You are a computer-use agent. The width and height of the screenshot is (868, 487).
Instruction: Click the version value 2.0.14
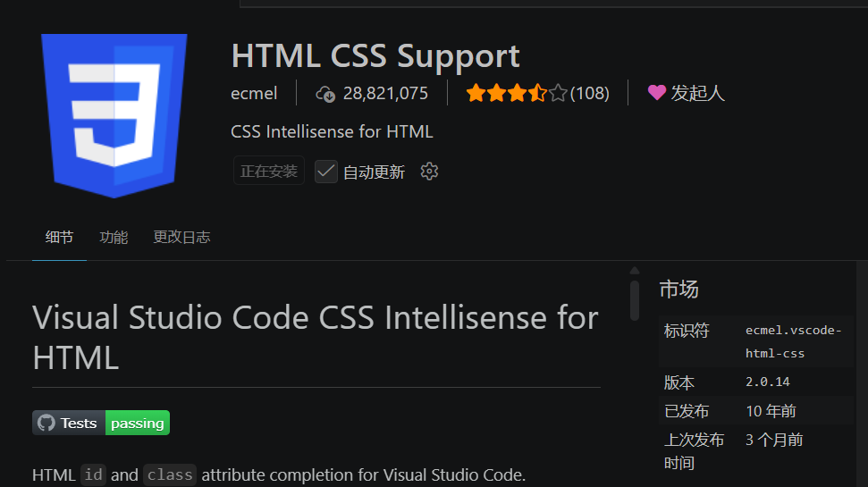point(768,382)
